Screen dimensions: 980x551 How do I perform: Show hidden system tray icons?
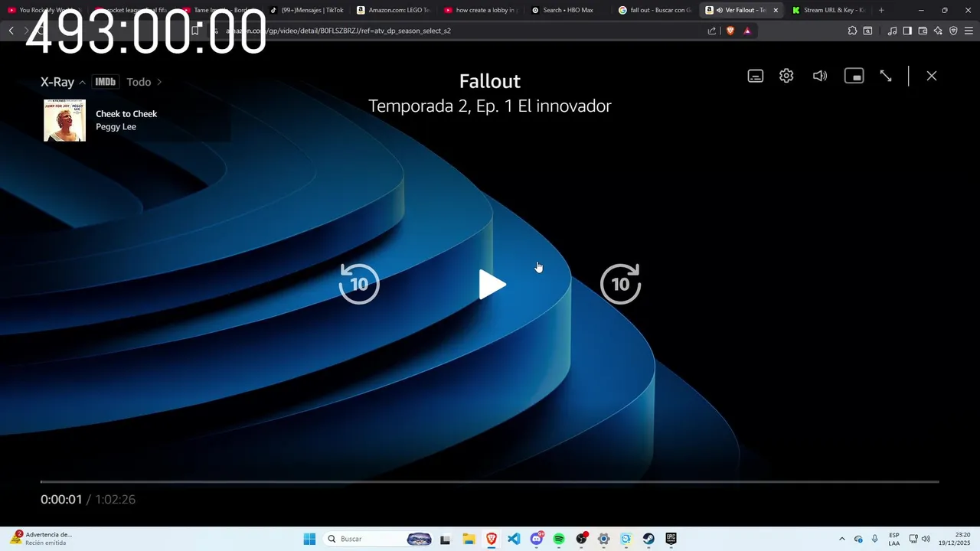[x=842, y=539]
